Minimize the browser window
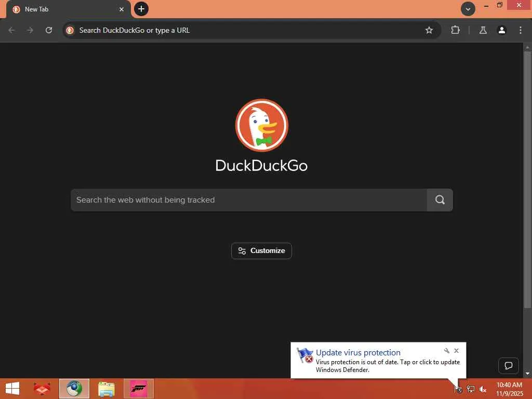This screenshot has height=399, width=532. click(x=486, y=5)
